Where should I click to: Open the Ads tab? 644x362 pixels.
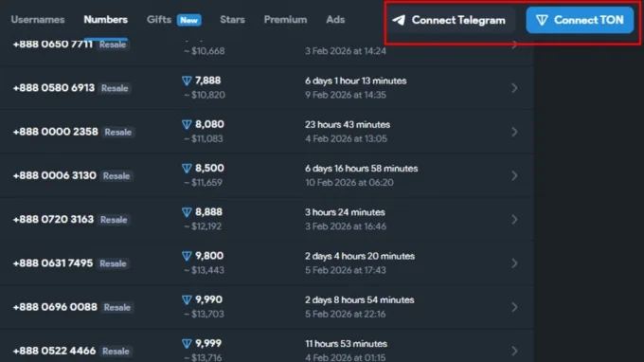[335, 20]
